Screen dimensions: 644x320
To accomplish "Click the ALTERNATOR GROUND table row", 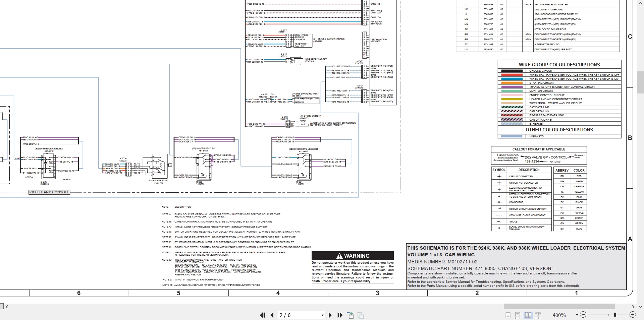I will click(538, 44).
